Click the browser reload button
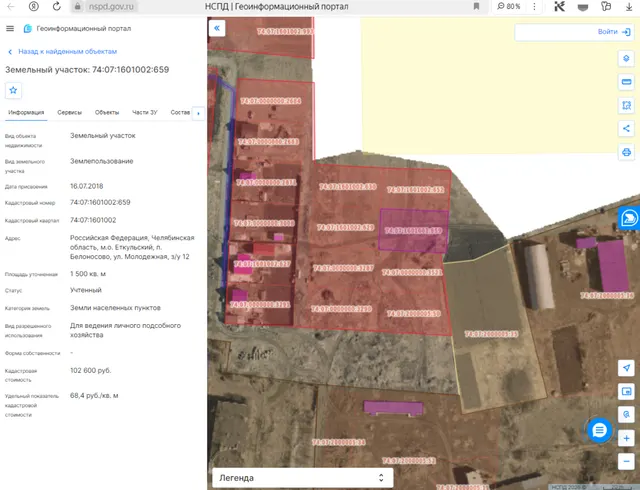This screenshot has width=640, height=490. [56, 6]
